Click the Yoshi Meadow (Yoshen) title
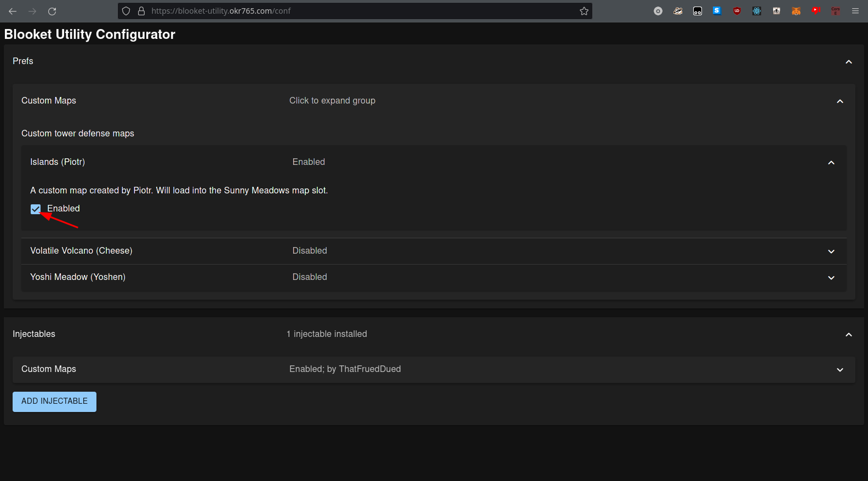The width and height of the screenshot is (868, 481). click(x=78, y=277)
